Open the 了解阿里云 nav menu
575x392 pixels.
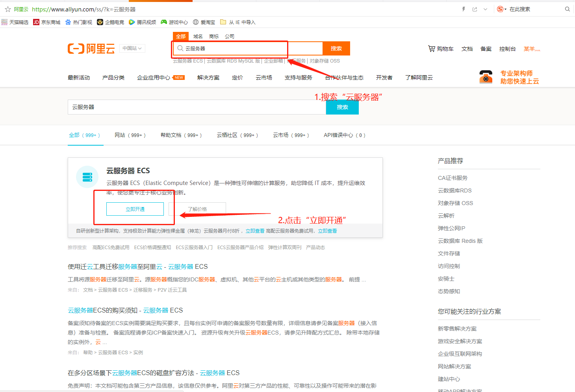click(419, 78)
